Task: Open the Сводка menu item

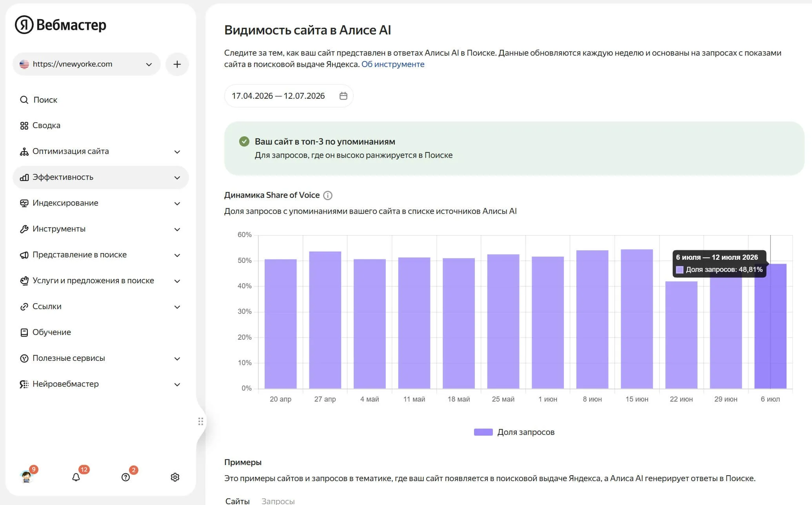Action: coord(100,125)
